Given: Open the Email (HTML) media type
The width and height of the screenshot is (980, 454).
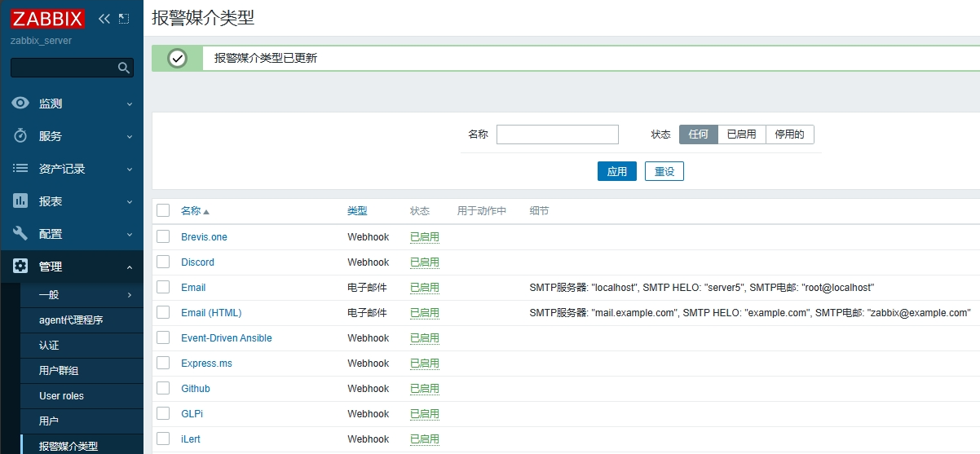Looking at the screenshot, I should point(211,313).
